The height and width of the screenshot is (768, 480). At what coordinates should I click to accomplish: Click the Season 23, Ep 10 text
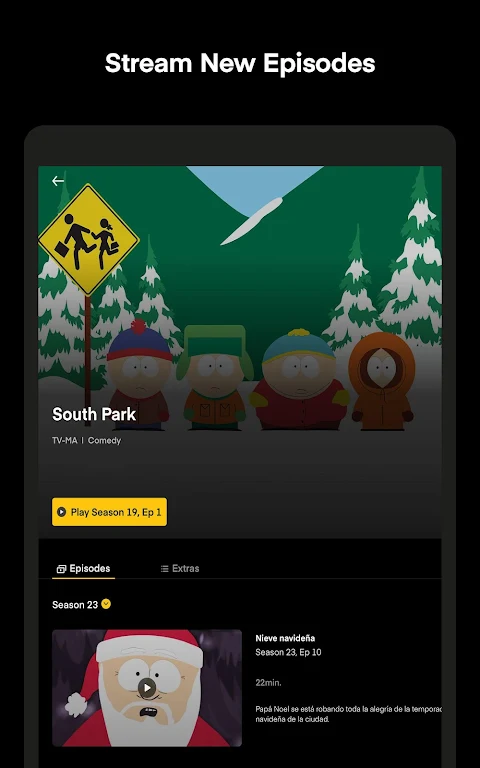[288, 652]
